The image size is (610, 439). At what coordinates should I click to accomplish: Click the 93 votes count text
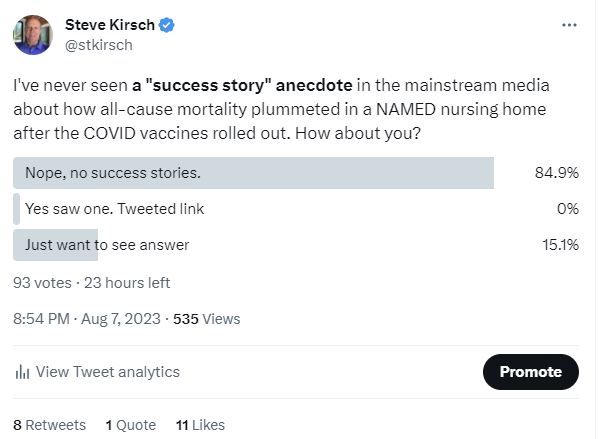point(42,283)
